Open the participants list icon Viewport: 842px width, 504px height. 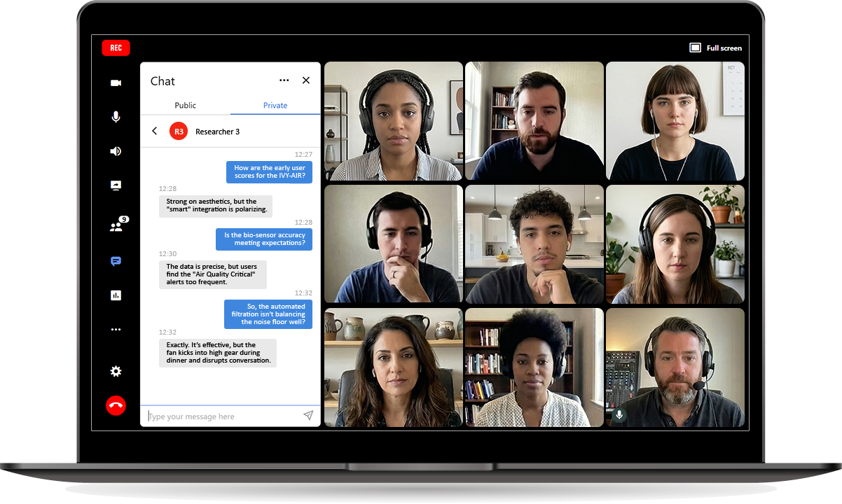[116, 226]
